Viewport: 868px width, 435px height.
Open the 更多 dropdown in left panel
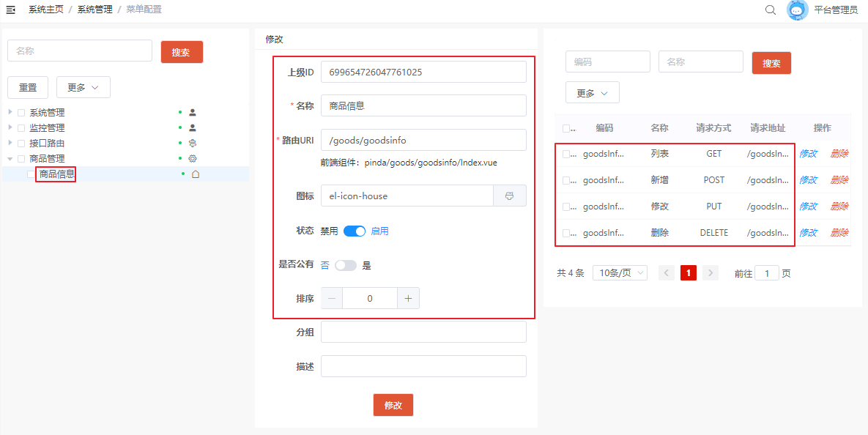83,87
